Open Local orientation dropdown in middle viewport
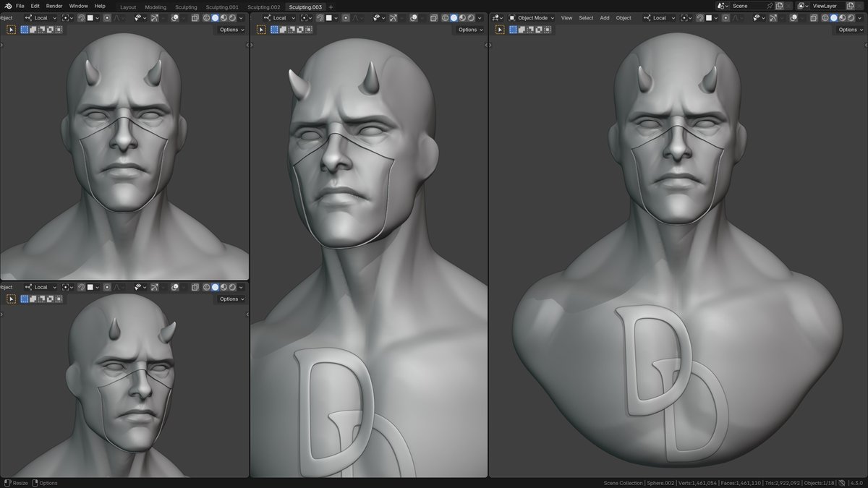This screenshot has width=868, height=488. click(279, 18)
